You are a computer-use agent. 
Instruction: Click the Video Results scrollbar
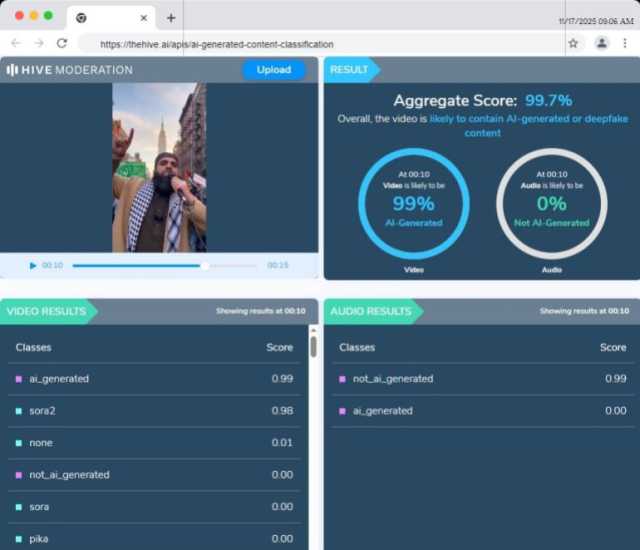tap(313, 347)
